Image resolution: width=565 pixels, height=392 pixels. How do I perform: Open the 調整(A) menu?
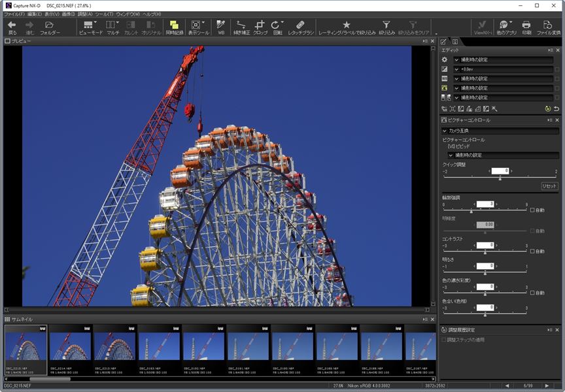point(85,14)
